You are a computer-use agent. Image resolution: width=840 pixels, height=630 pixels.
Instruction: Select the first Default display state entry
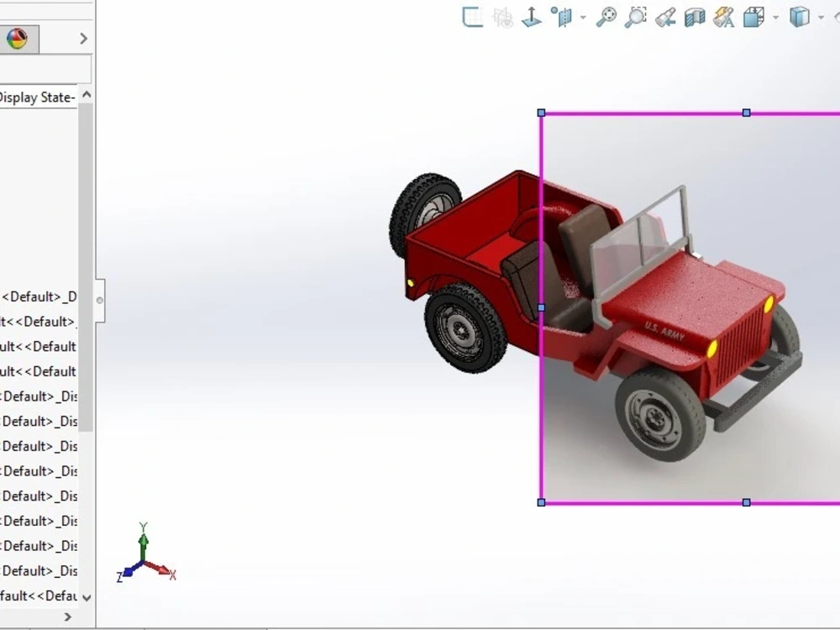click(x=38, y=297)
